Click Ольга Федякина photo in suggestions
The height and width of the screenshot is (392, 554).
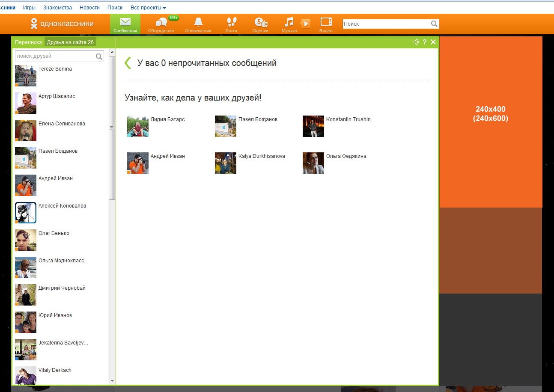click(x=313, y=163)
